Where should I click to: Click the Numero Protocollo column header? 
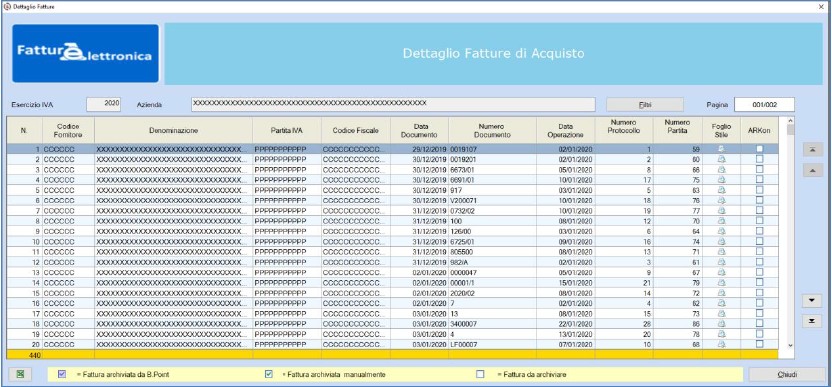point(624,131)
